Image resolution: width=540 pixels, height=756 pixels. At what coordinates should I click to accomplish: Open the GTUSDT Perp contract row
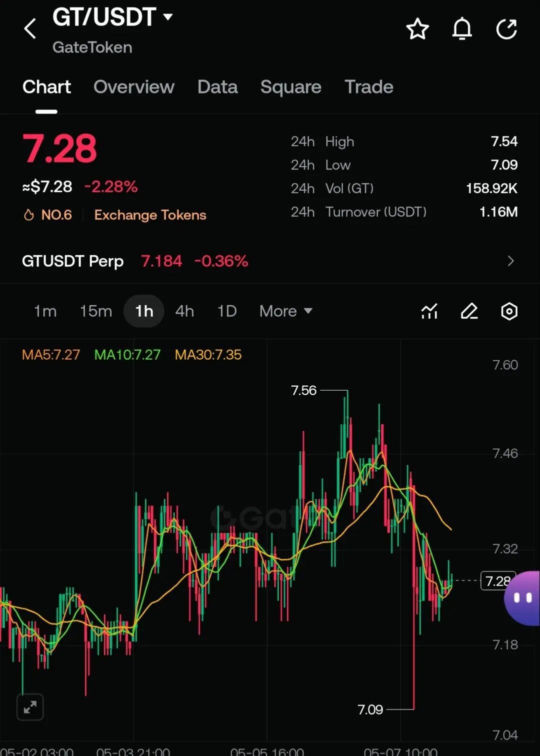(x=270, y=261)
